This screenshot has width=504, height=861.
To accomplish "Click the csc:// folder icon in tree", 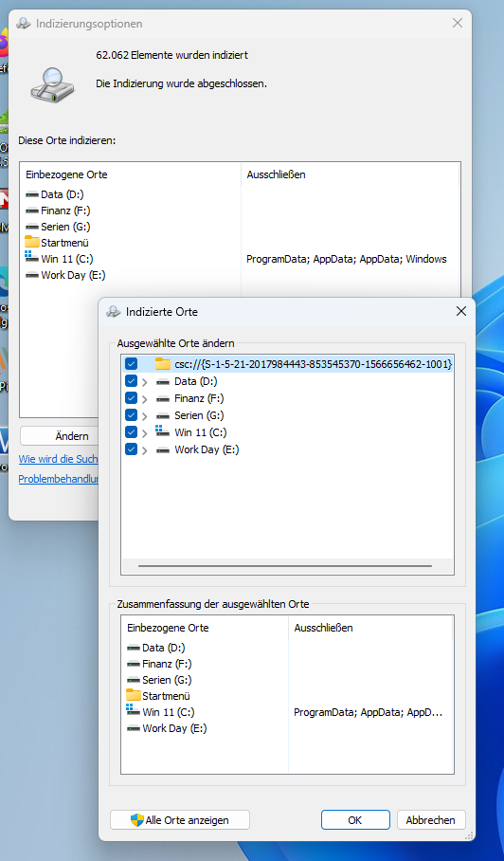I will click(163, 363).
